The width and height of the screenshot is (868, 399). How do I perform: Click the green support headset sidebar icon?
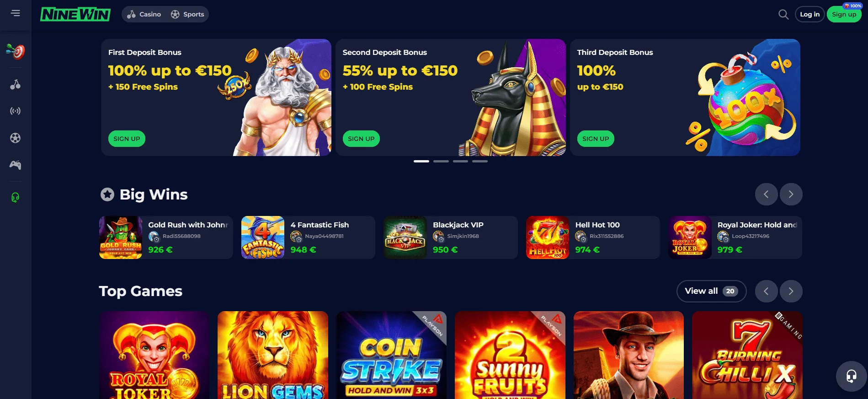(x=16, y=197)
